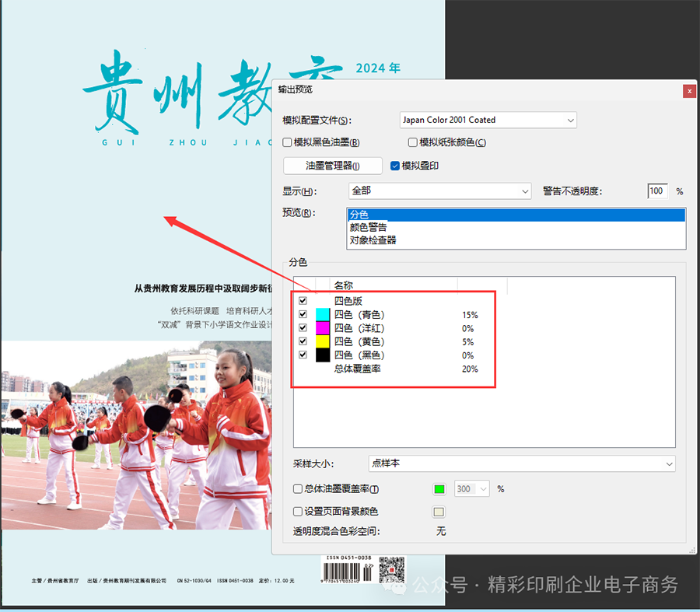Enable the 模拟黑色油墨 checkbox
Viewport: 700px width, 612px height.
tap(288, 142)
